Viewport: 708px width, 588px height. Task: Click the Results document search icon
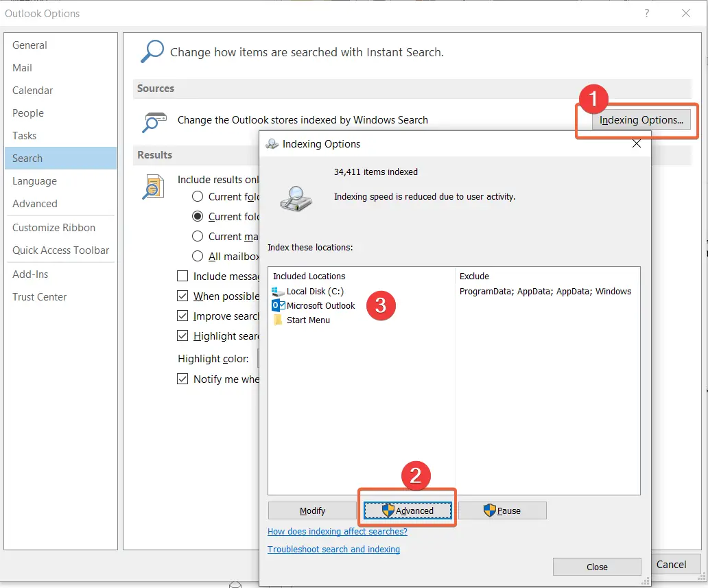point(153,187)
